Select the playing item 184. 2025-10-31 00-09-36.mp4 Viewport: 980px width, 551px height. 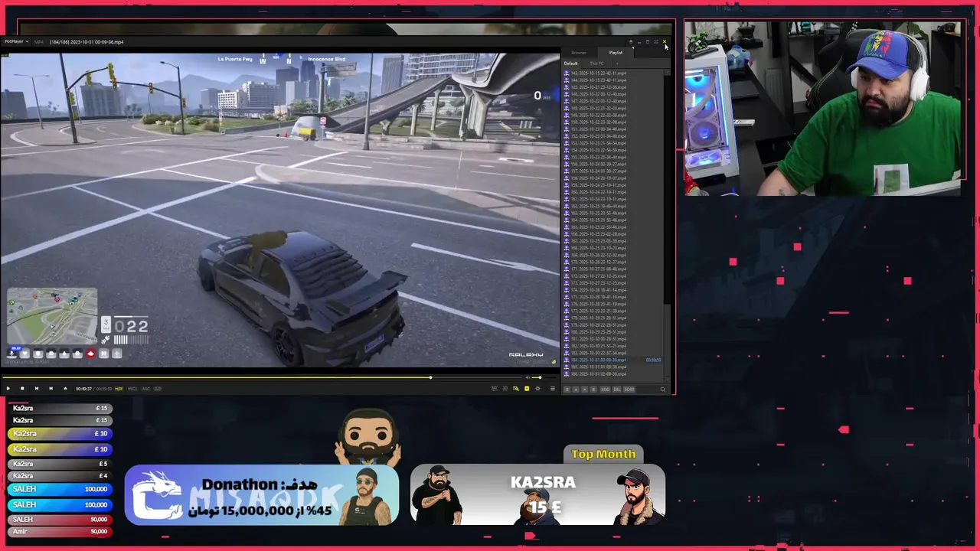(x=613, y=360)
